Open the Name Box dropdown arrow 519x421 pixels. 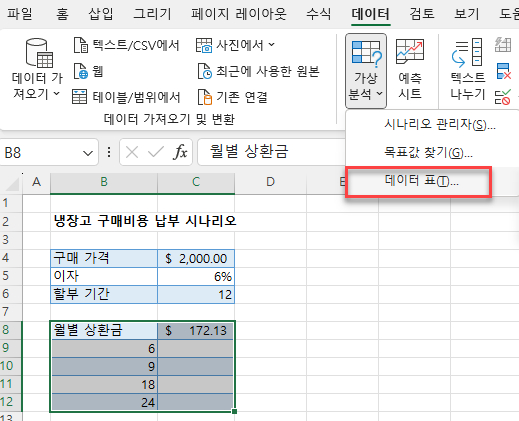[x=88, y=153]
